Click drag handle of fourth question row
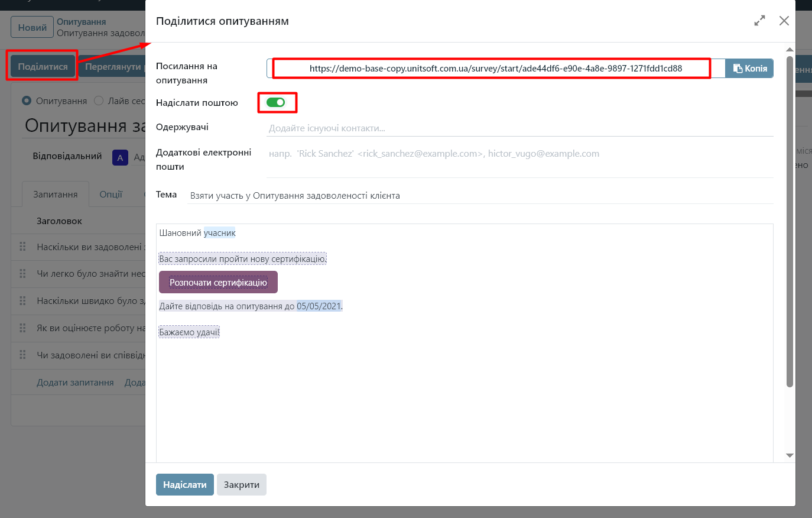The height and width of the screenshot is (518, 812). click(23, 328)
